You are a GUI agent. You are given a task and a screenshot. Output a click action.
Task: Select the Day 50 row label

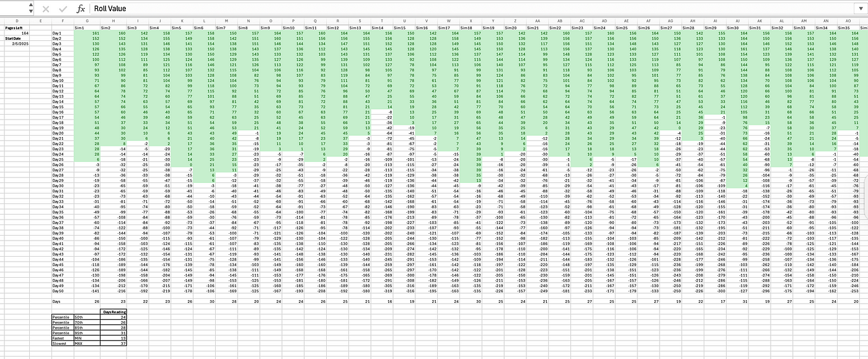point(63,290)
